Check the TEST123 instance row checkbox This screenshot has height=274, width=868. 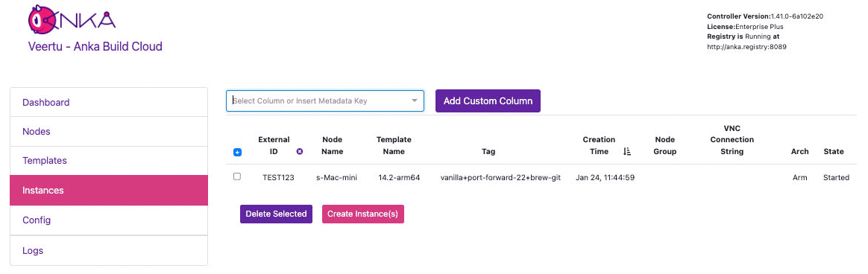point(237,176)
